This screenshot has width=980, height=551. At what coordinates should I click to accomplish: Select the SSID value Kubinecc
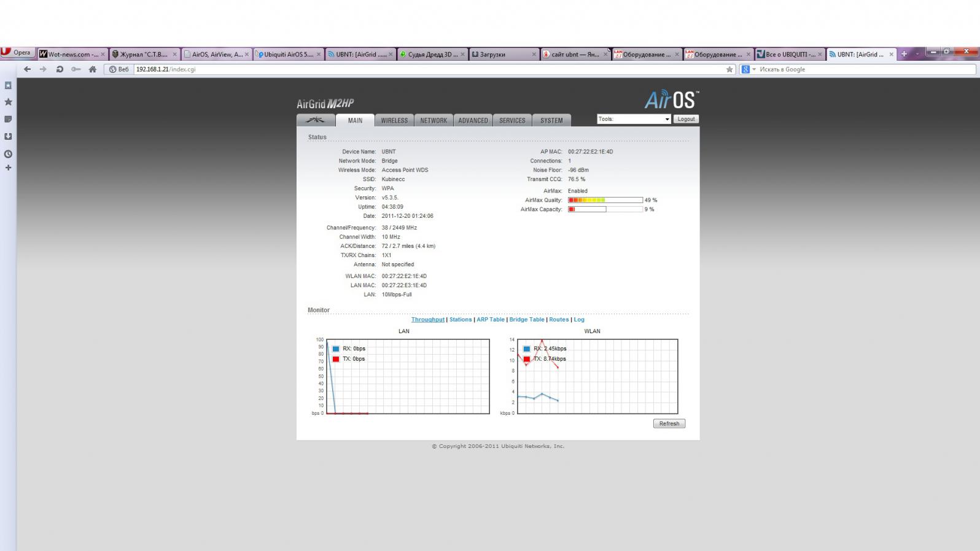[393, 179]
